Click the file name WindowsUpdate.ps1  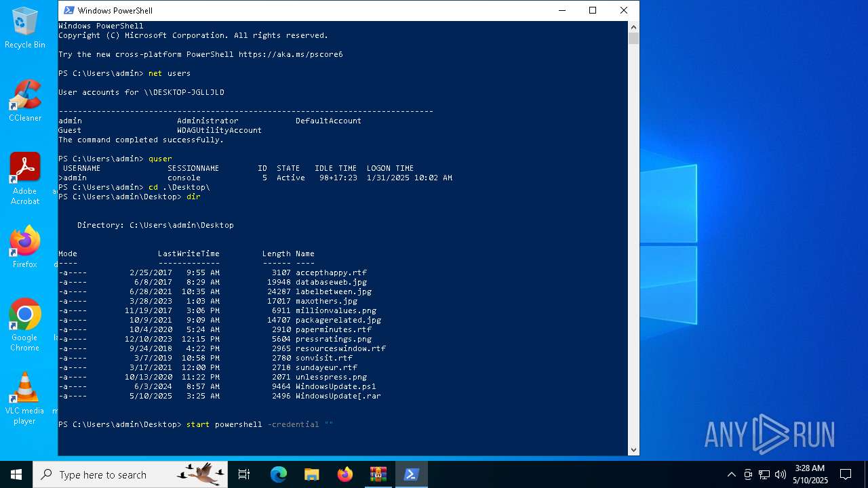(x=336, y=386)
